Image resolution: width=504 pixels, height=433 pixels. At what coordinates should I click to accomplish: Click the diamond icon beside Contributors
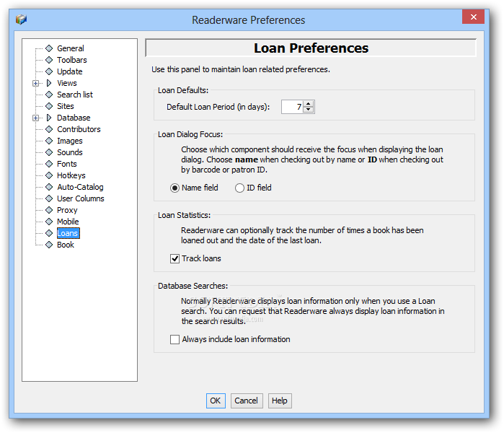[49, 129]
